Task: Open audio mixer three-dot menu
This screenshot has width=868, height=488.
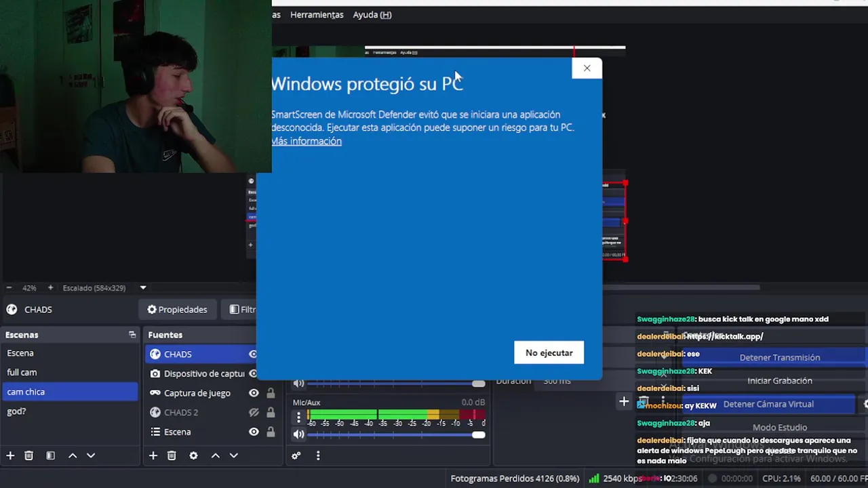Action: (318, 455)
